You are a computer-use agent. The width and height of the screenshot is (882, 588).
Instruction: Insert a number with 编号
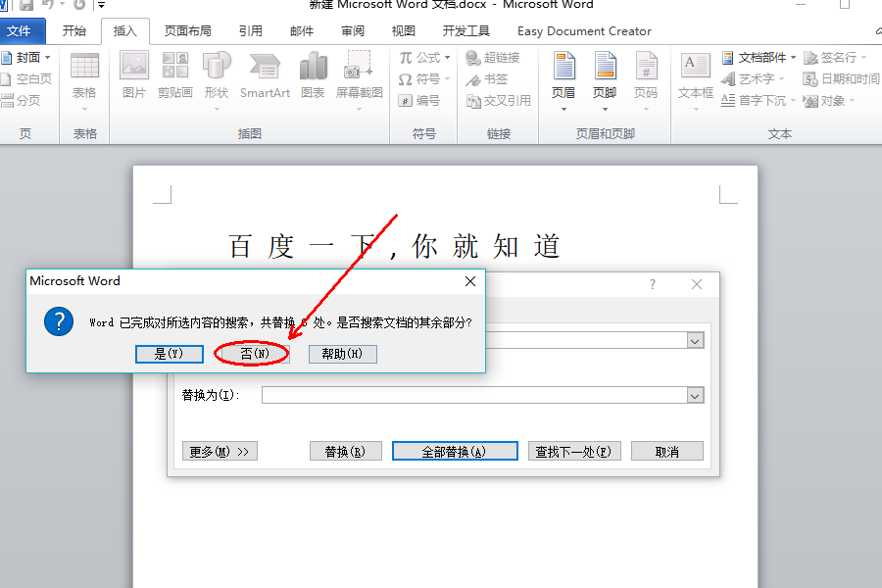(x=419, y=100)
